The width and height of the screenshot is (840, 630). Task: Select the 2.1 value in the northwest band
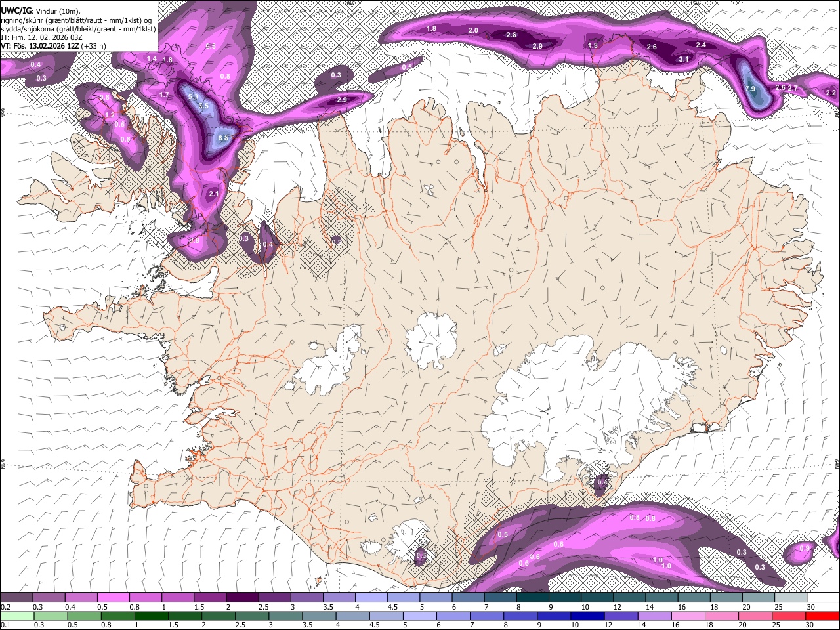point(213,194)
